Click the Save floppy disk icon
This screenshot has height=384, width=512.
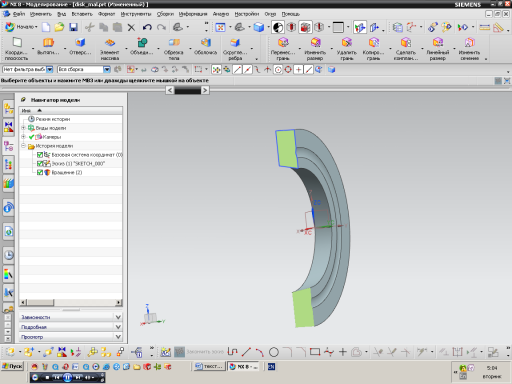click(x=73, y=27)
